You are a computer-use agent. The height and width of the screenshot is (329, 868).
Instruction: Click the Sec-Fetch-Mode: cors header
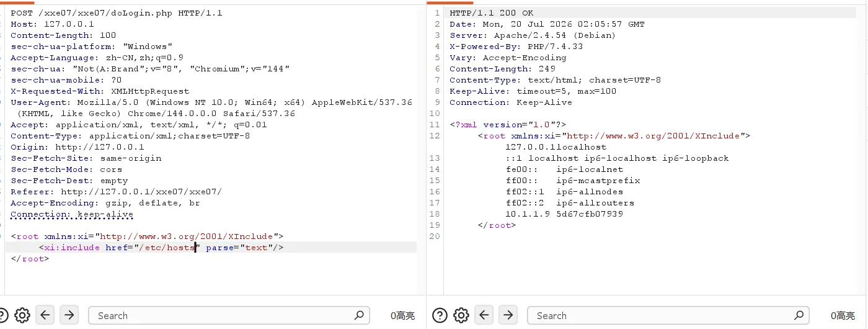(66, 169)
